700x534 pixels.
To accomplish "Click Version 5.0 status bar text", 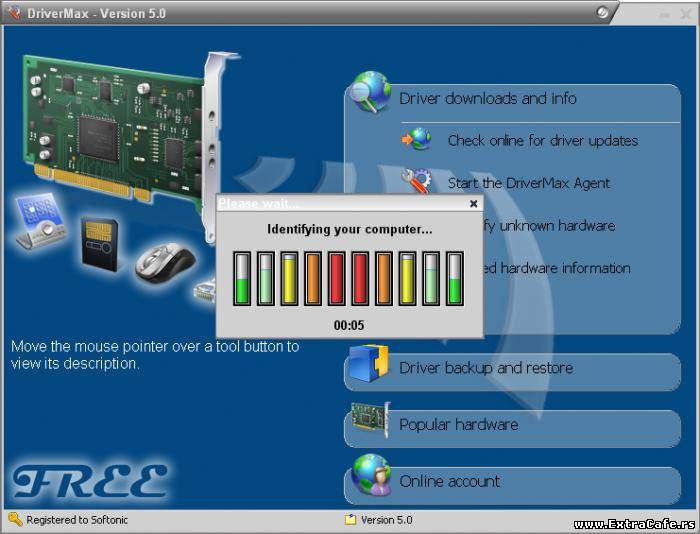I will pos(387,520).
